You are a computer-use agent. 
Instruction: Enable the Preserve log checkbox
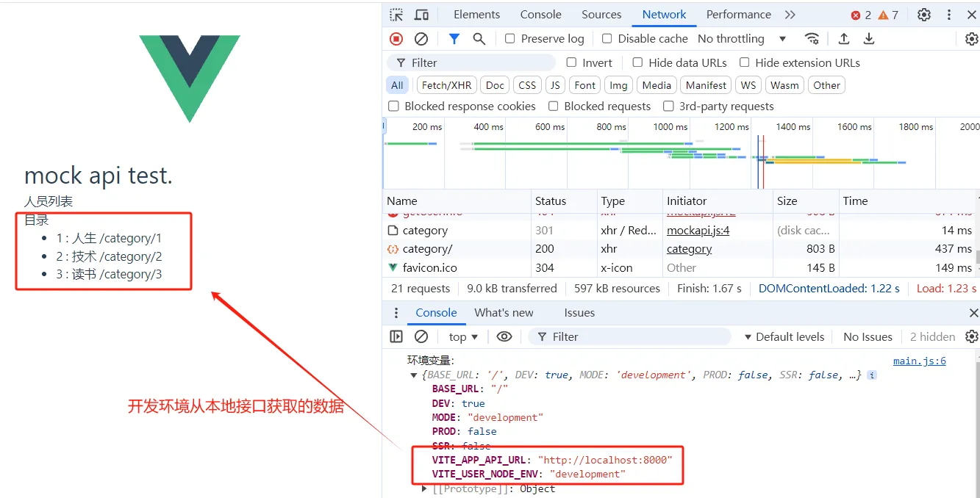[510, 39]
